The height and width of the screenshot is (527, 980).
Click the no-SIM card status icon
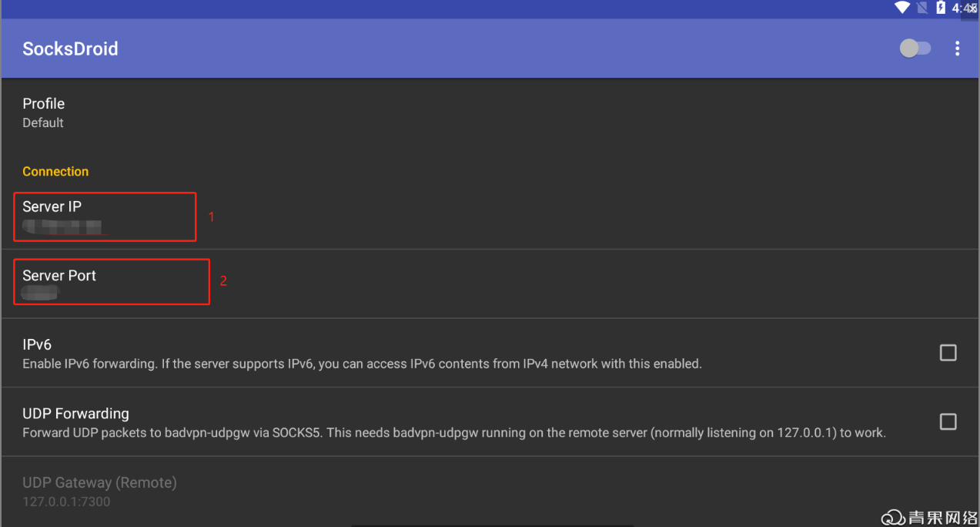pos(922,8)
